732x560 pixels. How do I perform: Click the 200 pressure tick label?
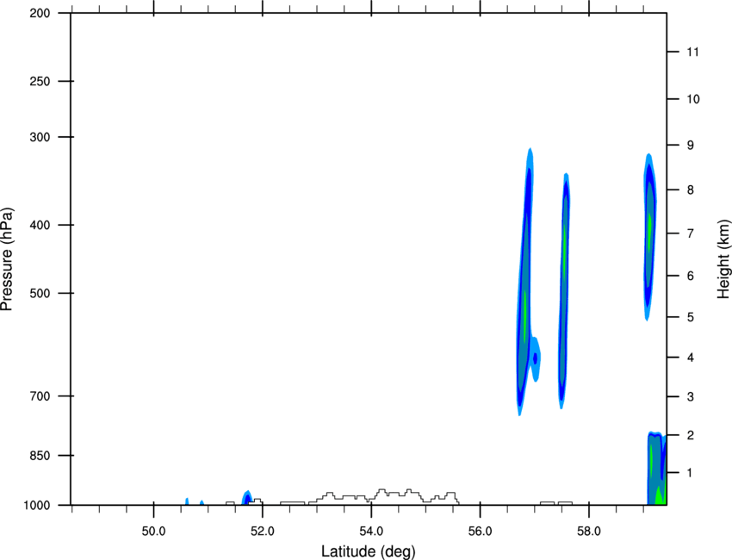40,13
